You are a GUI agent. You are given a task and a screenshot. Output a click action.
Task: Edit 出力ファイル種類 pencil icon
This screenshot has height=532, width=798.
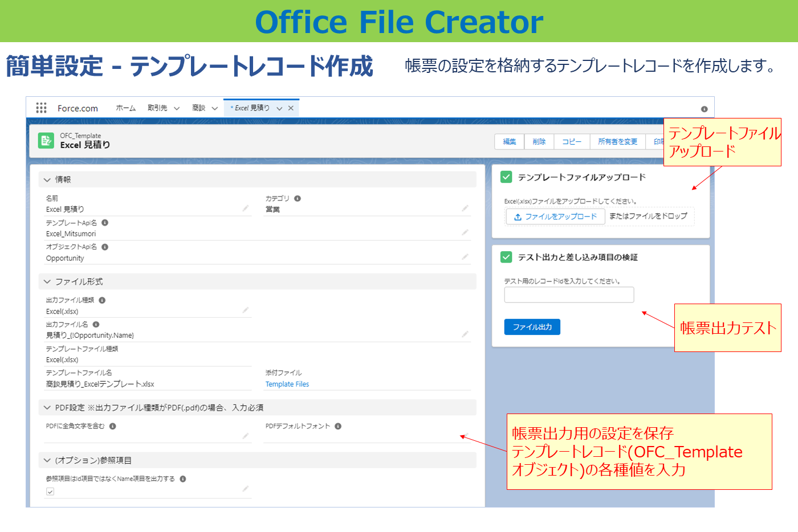pyautogui.click(x=246, y=310)
